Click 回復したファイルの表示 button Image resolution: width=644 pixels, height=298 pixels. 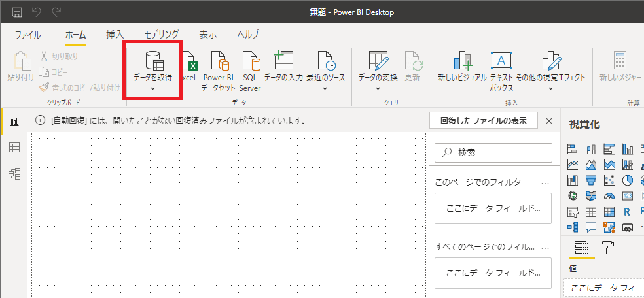[483, 120]
